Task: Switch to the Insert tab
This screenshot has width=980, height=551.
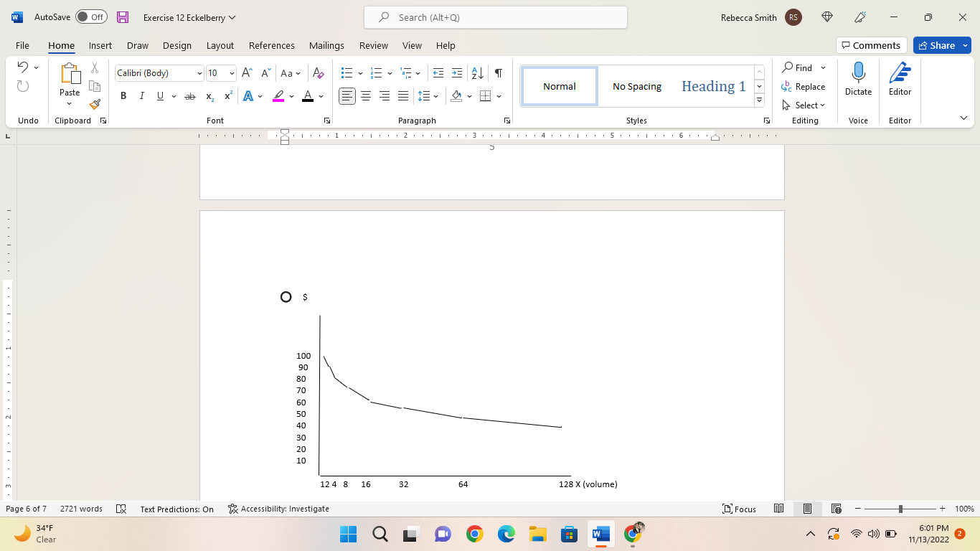Action: pos(100,45)
